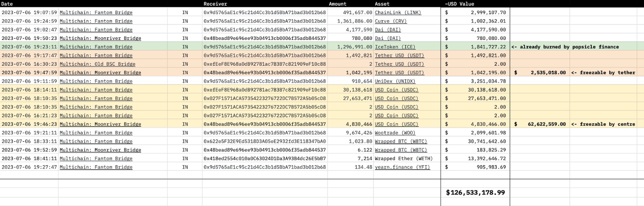Click the total $126,533,178.99 cell
The height and width of the screenshot is (206, 644).
[x=475, y=192]
